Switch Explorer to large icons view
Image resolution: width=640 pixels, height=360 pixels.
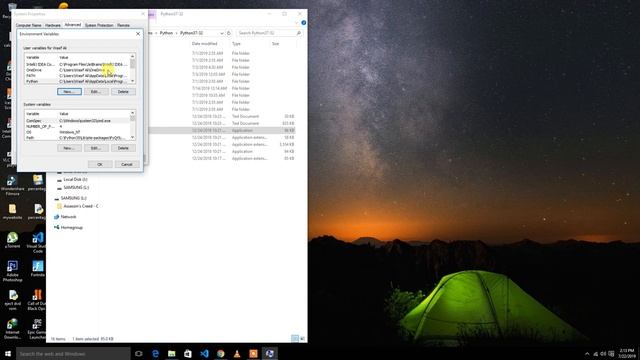click(x=302, y=338)
